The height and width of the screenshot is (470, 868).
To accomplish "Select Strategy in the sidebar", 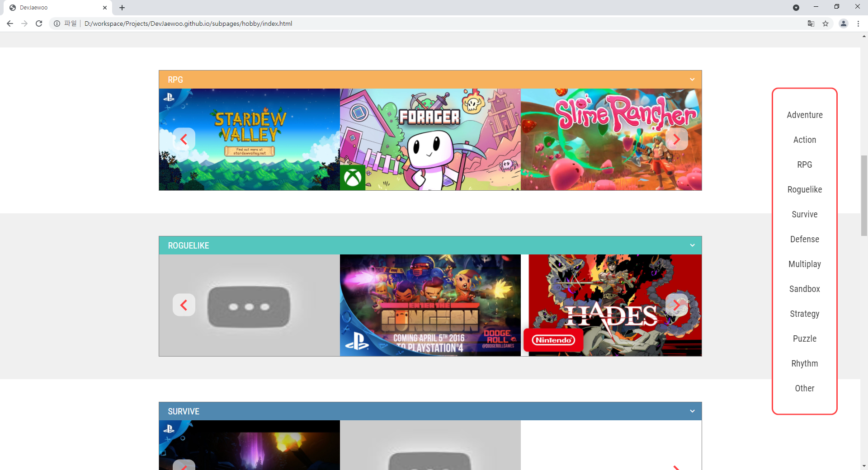I will 805,314.
